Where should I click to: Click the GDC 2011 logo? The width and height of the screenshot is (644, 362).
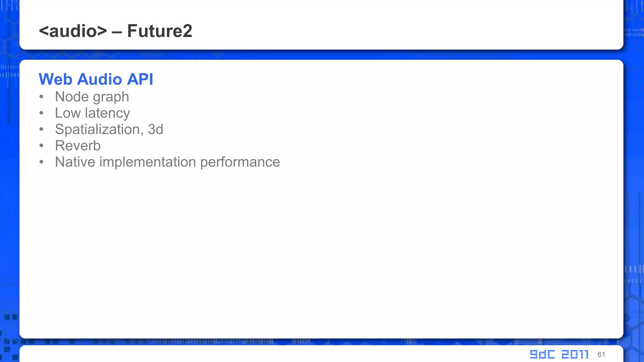[559, 354]
